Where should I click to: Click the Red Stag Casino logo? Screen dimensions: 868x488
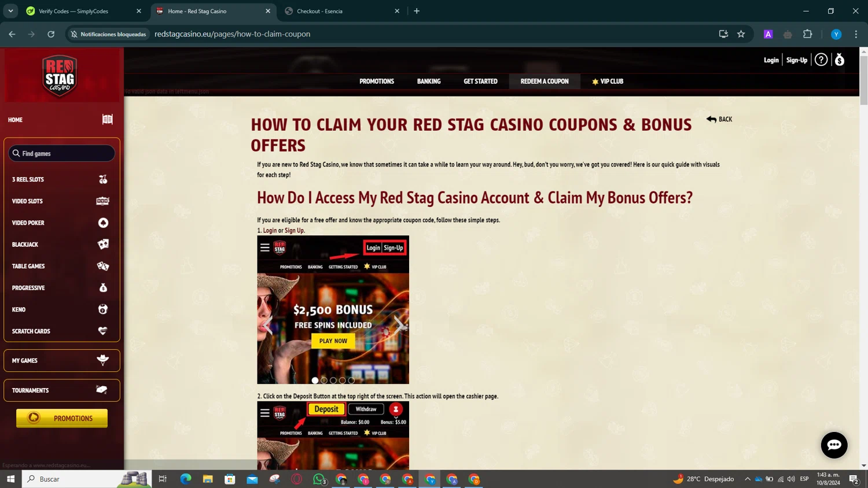point(60,76)
